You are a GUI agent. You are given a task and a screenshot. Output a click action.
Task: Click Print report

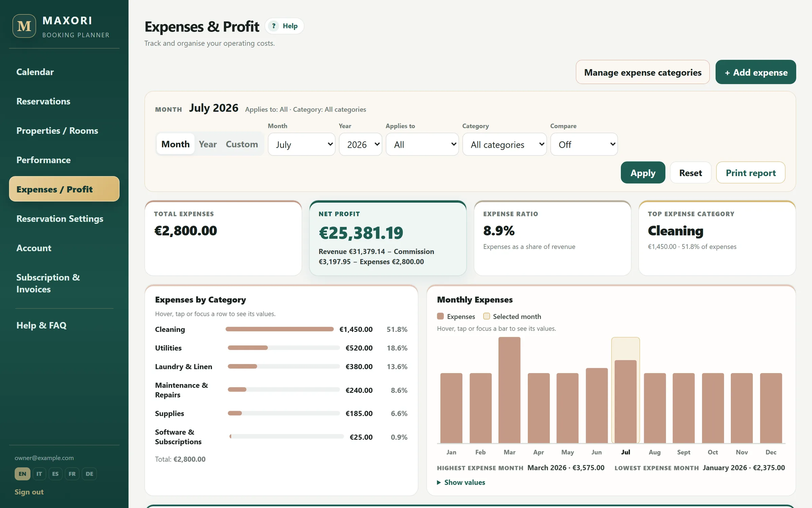(751, 173)
